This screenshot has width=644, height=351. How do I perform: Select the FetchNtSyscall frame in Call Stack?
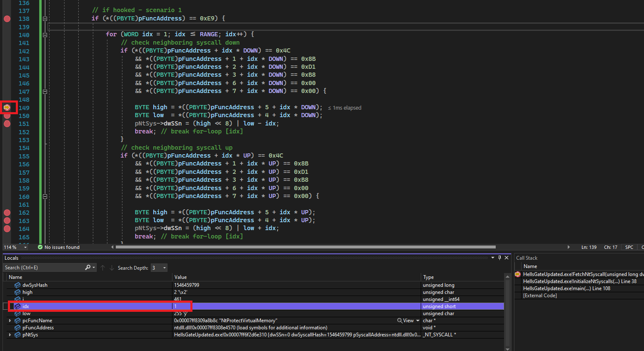[x=583, y=274]
